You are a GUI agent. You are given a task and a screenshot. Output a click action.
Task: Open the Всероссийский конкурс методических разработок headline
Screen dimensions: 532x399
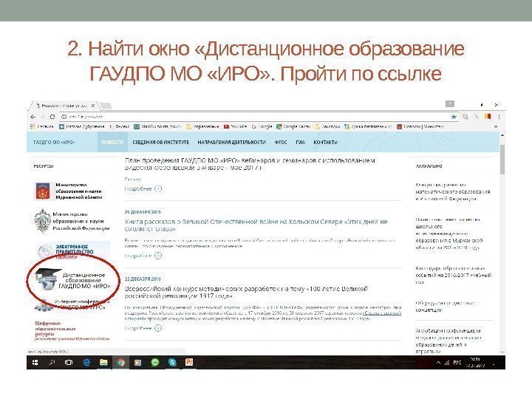[x=246, y=292]
